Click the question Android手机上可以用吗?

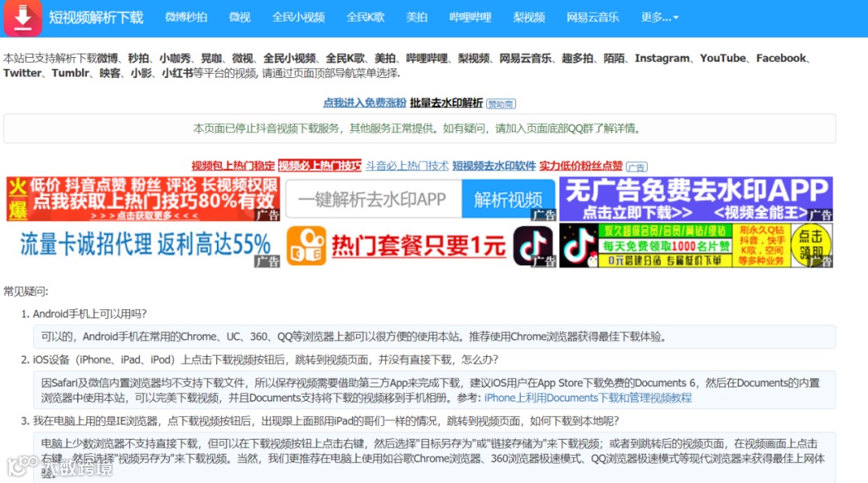90,313
